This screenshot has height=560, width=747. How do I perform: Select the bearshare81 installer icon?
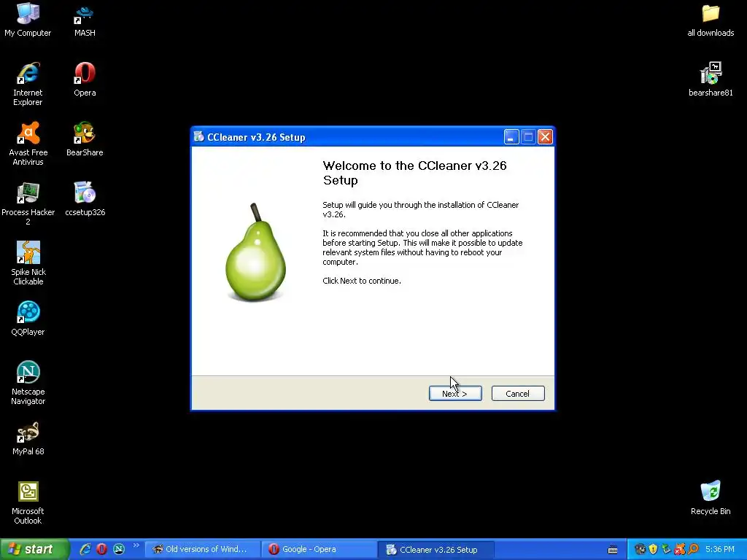(711, 80)
